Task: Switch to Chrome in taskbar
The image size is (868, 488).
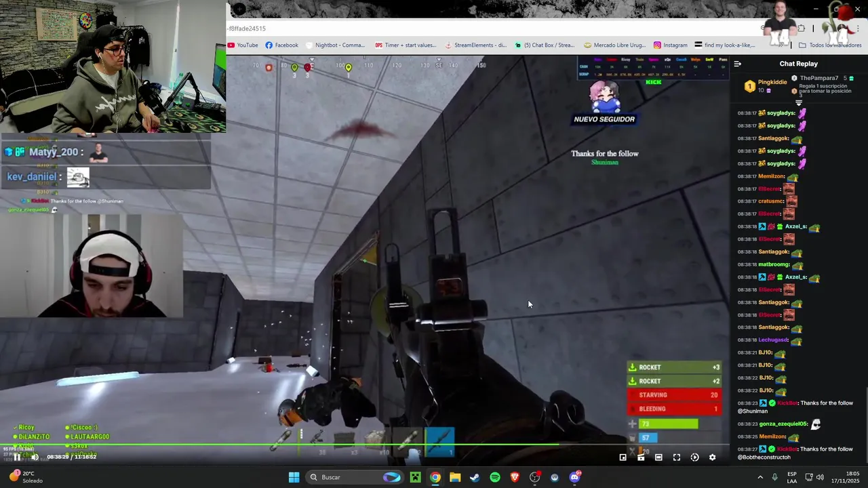Action: tap(435, 477)
